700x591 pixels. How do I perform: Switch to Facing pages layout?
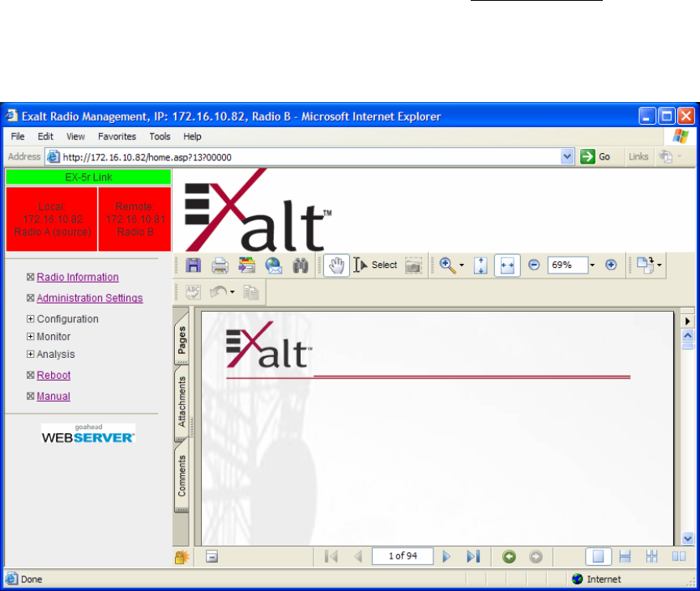coord(679,557)
